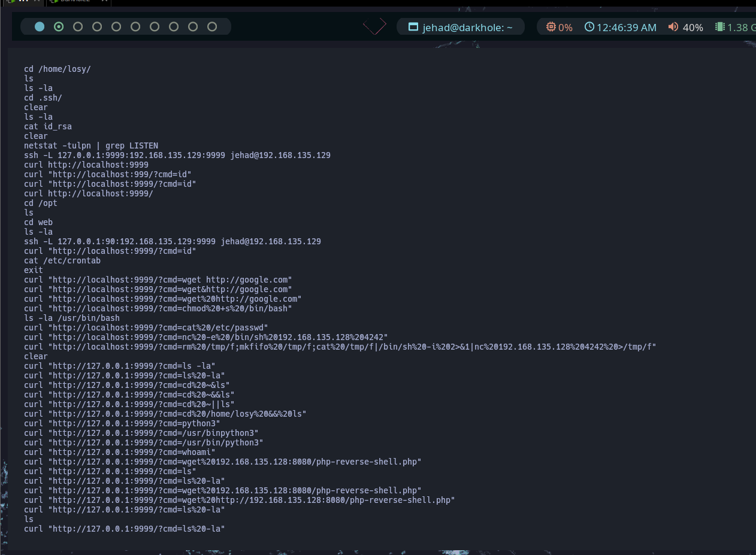Click the ssh -L 127.0.0.1:9999 tunnel line

point(177,155)
